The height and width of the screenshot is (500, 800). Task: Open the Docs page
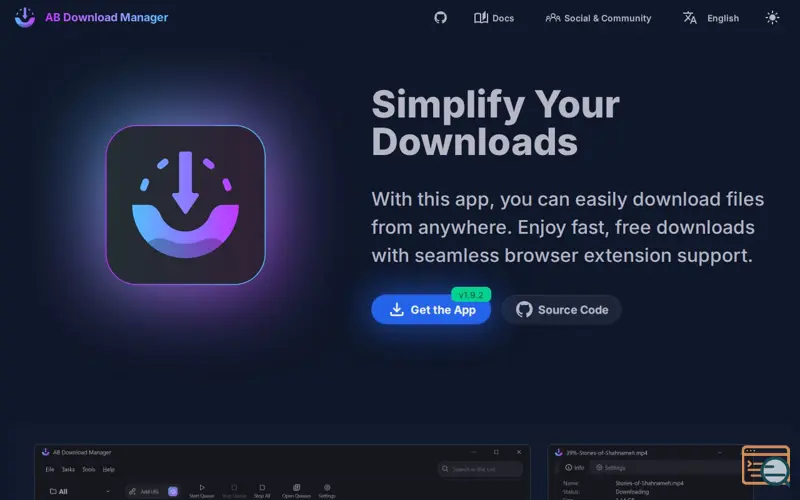pyautogui.click(x=494, y=18)
